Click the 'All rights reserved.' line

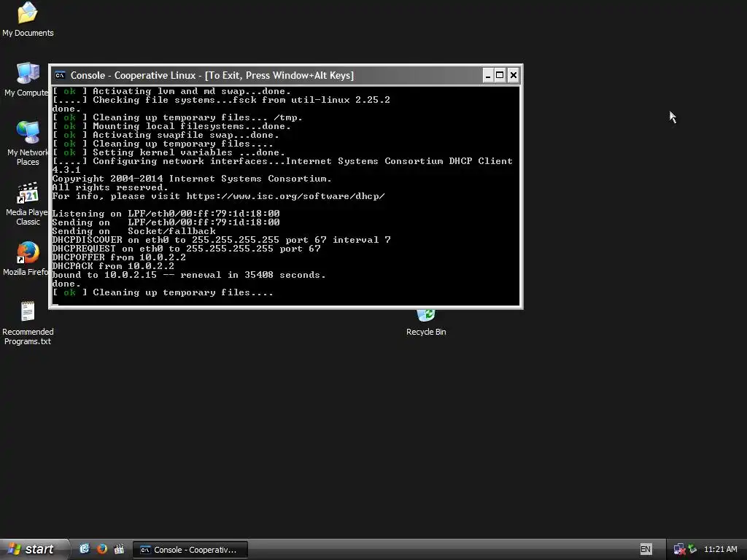(x=110, y=187)
